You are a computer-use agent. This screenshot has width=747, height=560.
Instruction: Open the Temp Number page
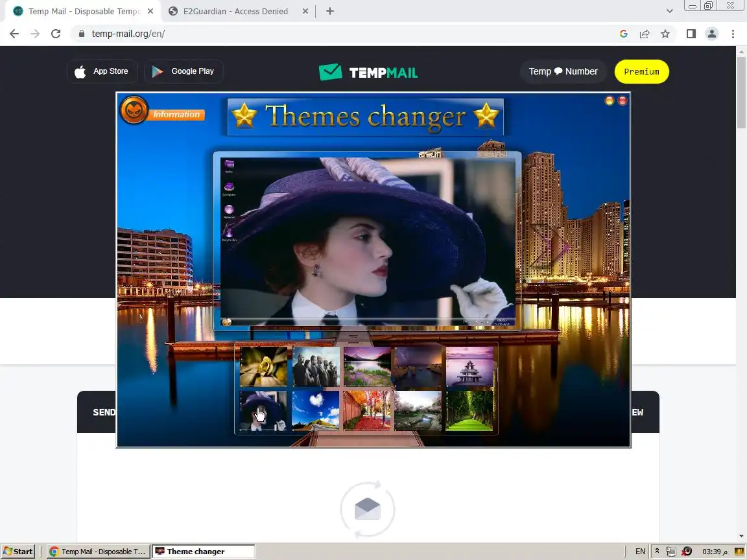pos(563,71)
